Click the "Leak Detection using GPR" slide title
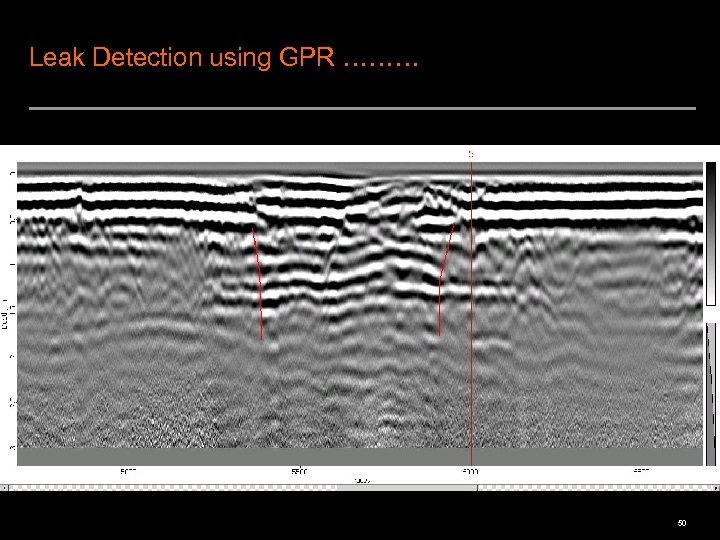Image resolution: width=720 pixels, height=540 pixels. (224, 58)
